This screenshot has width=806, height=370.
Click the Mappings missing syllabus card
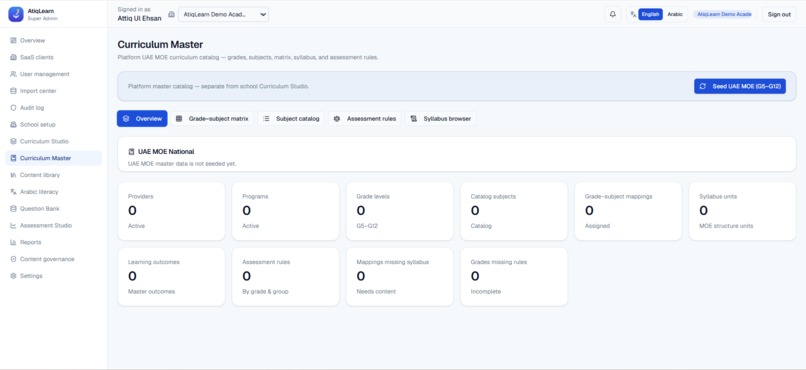tap(399, 276)
